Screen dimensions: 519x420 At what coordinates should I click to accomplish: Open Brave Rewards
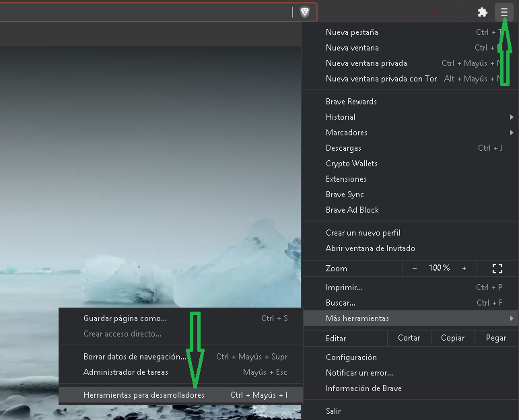pyautogui.click(x=410, y=102)
